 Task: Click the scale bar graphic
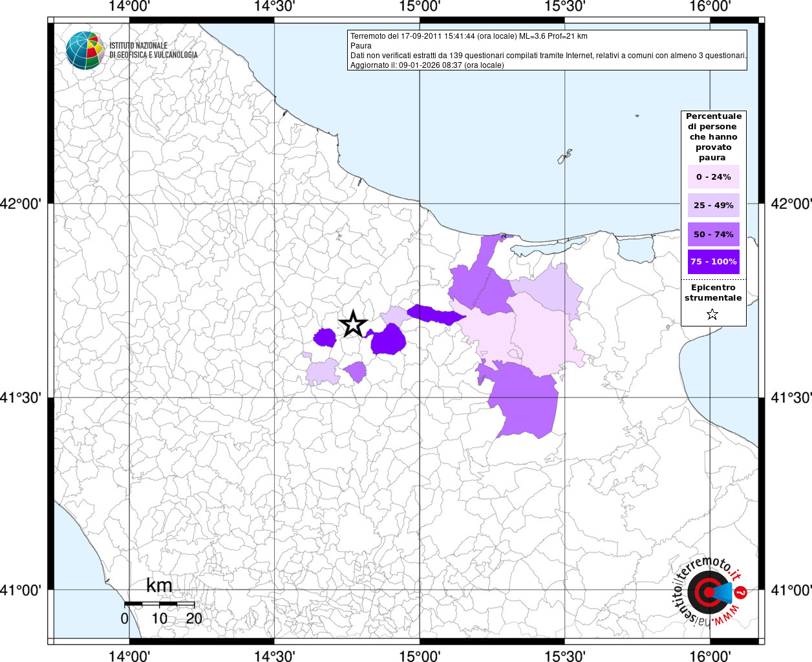point(159,604)
